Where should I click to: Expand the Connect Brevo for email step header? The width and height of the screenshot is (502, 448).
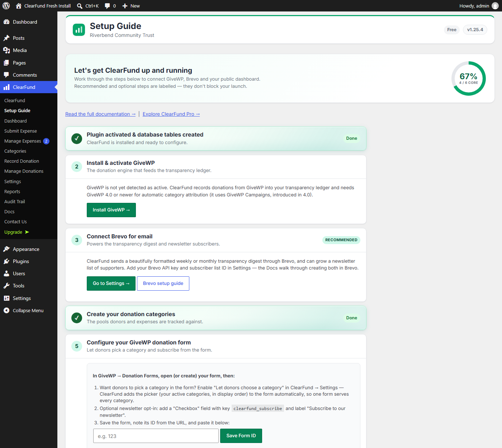(x=216, y=240)
